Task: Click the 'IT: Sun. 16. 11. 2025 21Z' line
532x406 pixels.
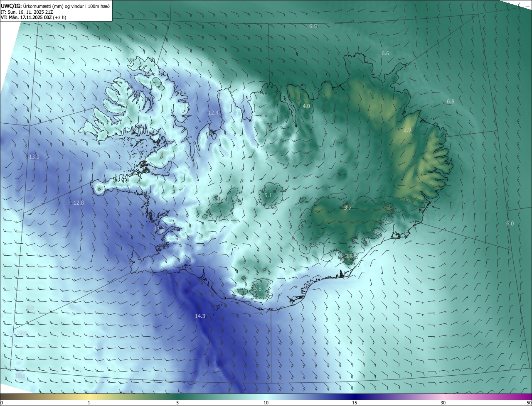Action: [x=27, y=12]
